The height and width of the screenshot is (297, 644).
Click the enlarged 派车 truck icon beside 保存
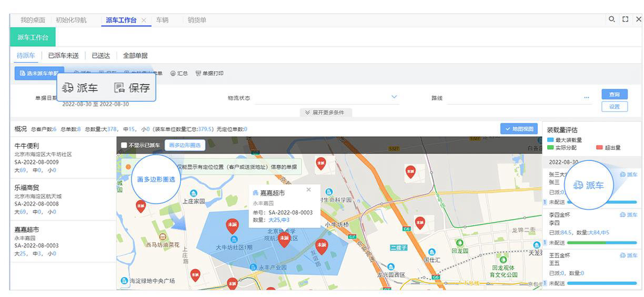point(67,88)
